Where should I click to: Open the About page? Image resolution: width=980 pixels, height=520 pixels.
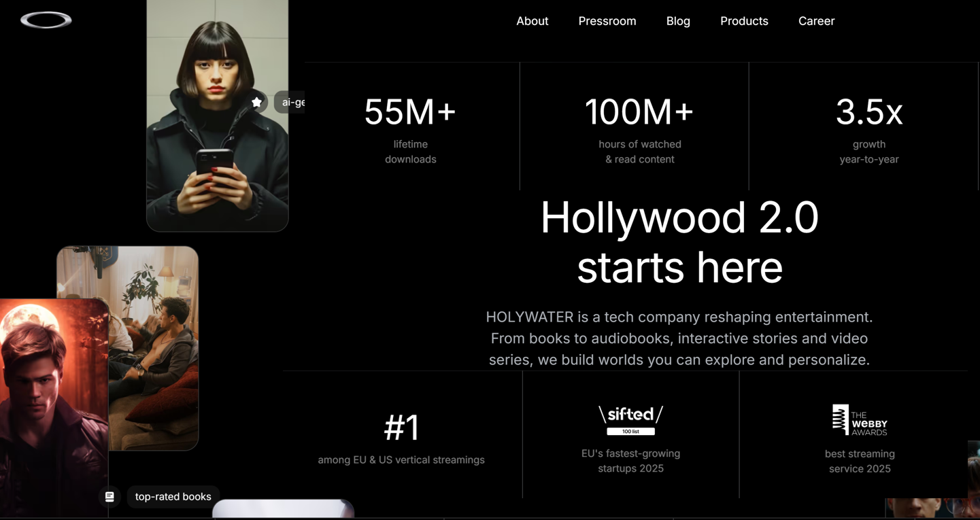point(532,21)
